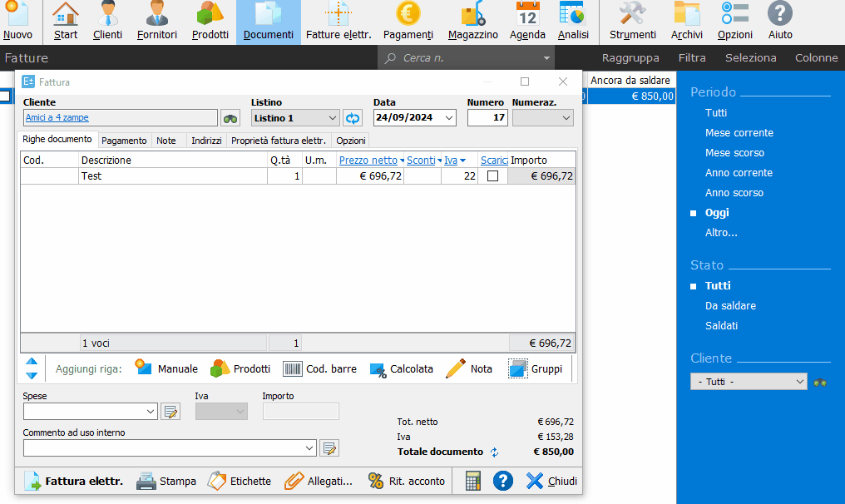
Task: Expand the Listino 1 dropdown
Action: point(333,118)
